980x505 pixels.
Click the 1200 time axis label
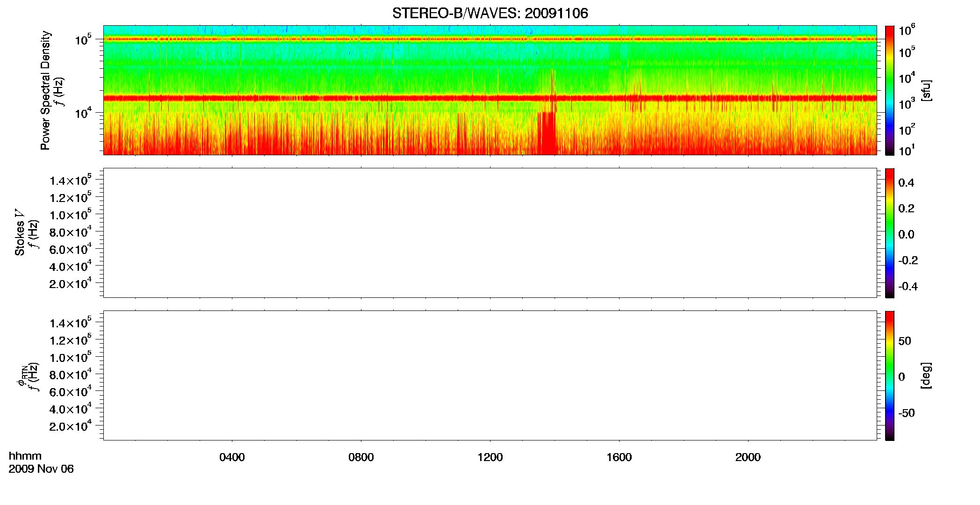(490, 457)
